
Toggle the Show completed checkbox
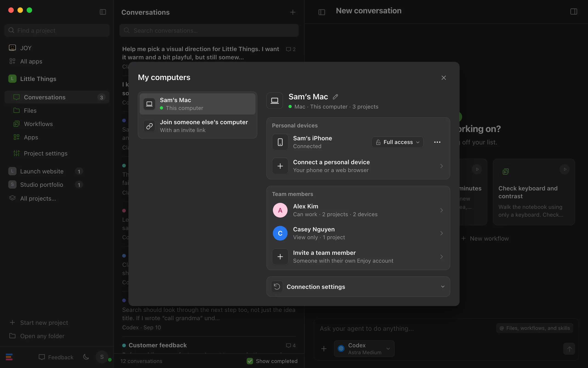pyautogui.click(x=250, y=361)
